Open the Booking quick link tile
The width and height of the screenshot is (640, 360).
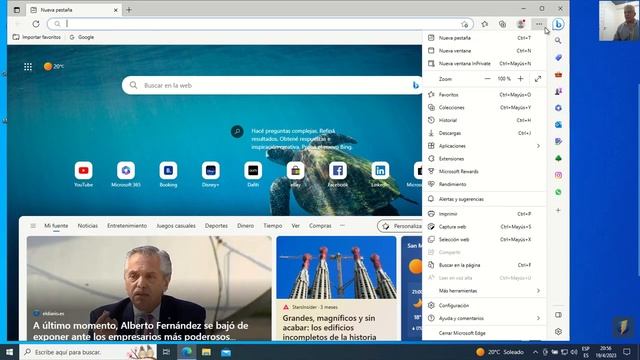168,171
